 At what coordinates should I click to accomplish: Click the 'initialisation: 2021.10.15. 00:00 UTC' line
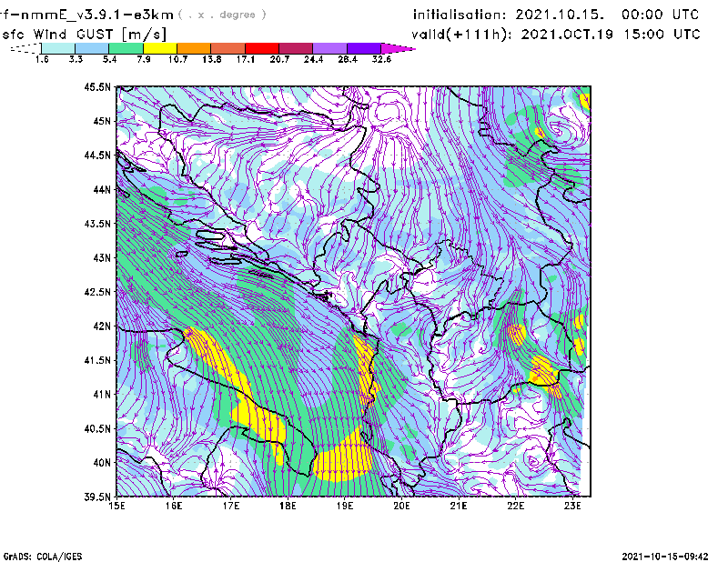click(556, 15)
